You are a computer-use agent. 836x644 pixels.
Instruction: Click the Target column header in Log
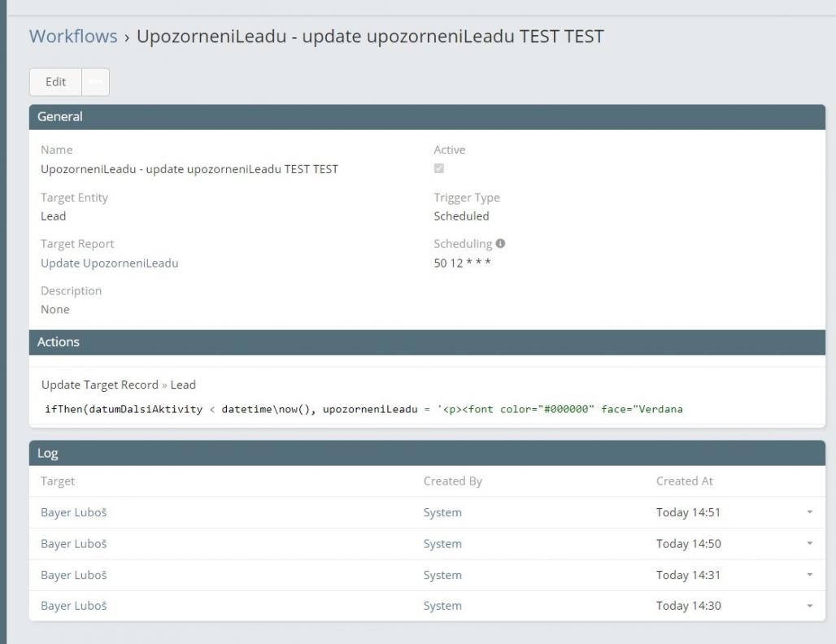(58, 481)
